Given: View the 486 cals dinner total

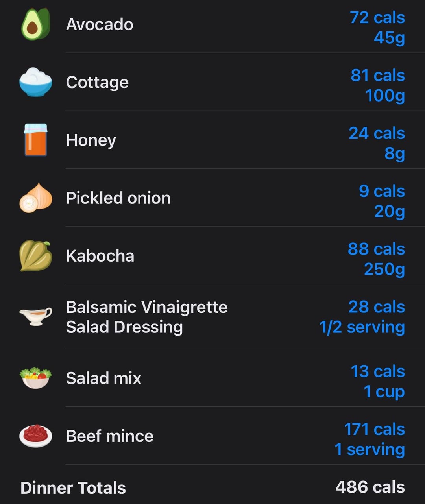Looking at the screenshot, I should 370,487.
